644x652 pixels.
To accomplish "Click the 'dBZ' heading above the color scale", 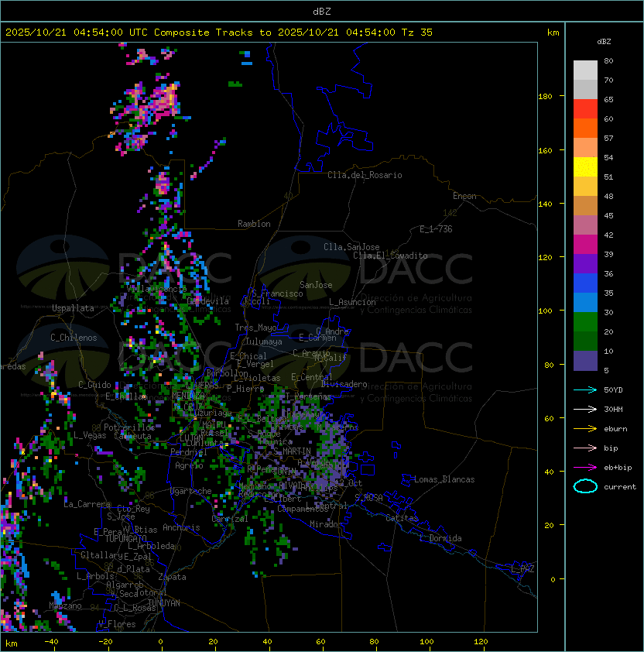I will point(604,42).
